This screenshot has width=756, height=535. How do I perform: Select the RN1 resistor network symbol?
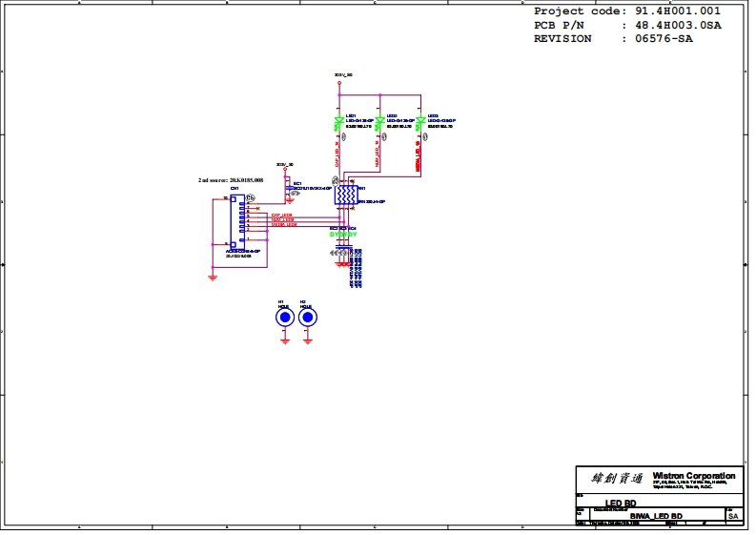346,195
